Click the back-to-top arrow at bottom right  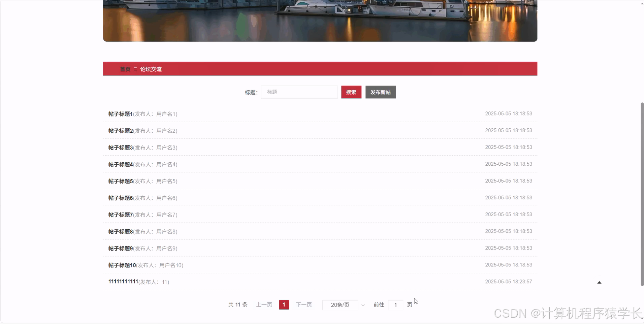click(599, 282)
